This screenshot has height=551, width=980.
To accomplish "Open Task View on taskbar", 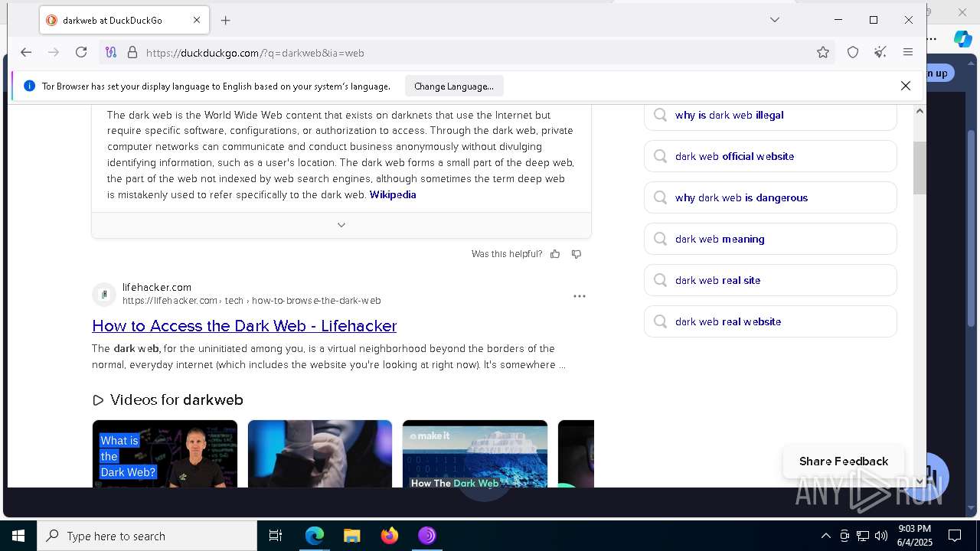I will (x=276, y=536).
